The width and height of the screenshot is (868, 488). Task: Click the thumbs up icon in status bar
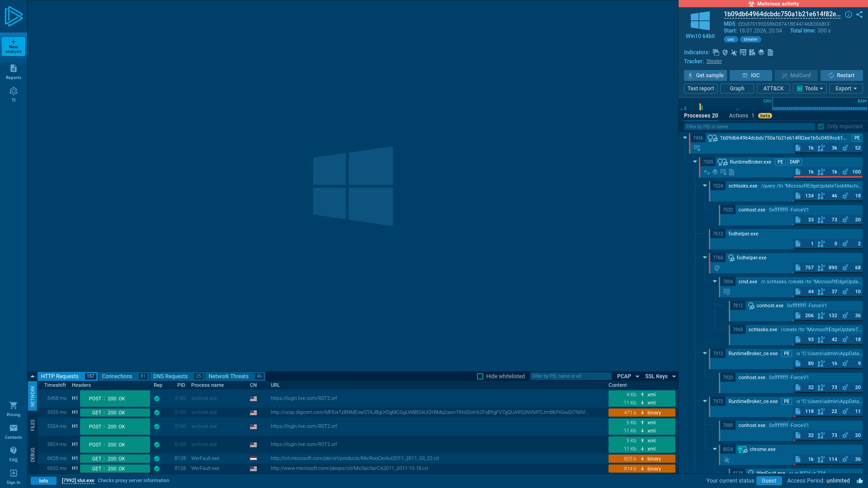859,481
